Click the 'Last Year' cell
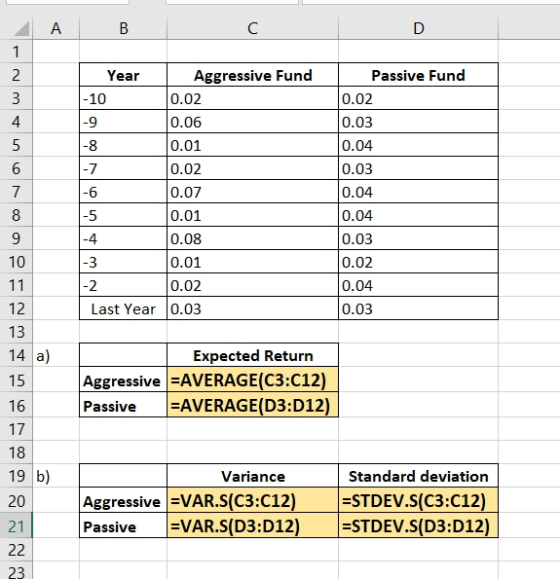Image resolution: width=560 pixels, height=579 pixels. [x=123, y=308]
